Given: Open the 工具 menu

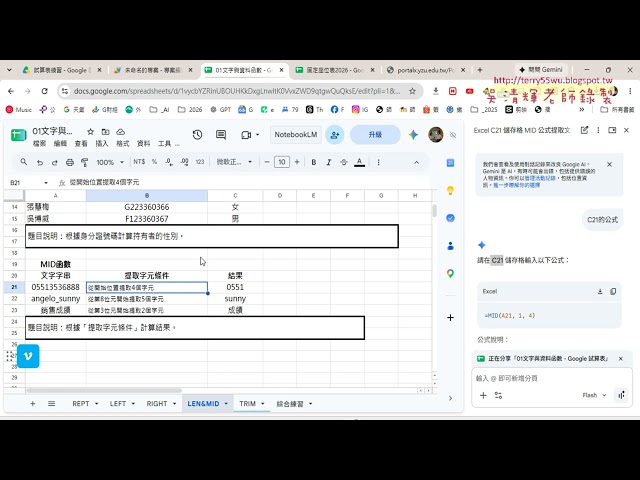Looking at the screenshot, I should 164,144.
